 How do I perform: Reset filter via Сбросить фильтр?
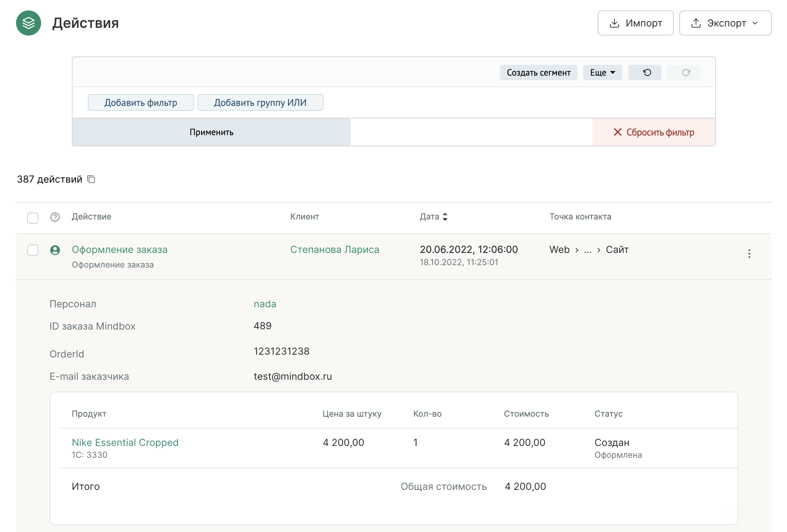(x=654, y=132)
